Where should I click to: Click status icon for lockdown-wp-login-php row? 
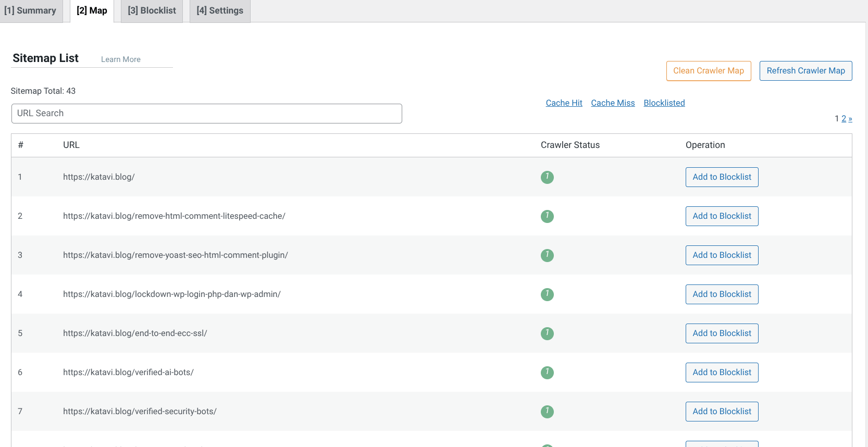click(x=547, y=294)
